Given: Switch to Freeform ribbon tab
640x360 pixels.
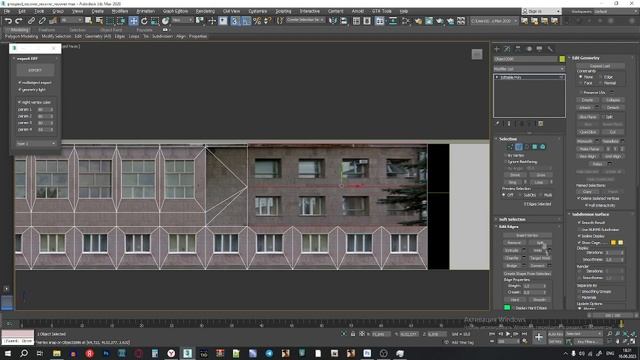Looking at the screenshot, I should click(47, 30).
